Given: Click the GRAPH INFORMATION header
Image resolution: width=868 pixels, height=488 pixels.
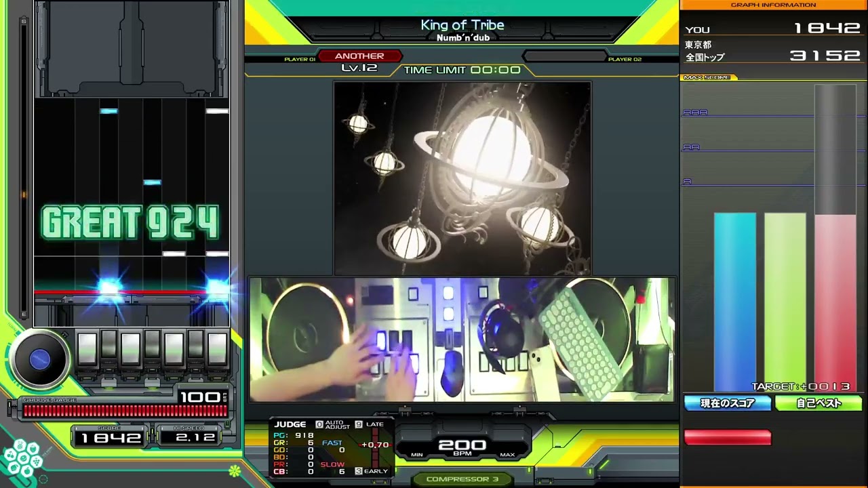Looking at the screenshot, I should pyautogui.click(x=773, y=5).
